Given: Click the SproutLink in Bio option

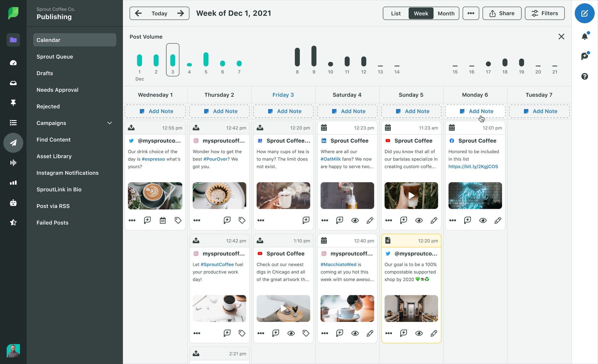Looking at the screenshot, I should 60,189.
